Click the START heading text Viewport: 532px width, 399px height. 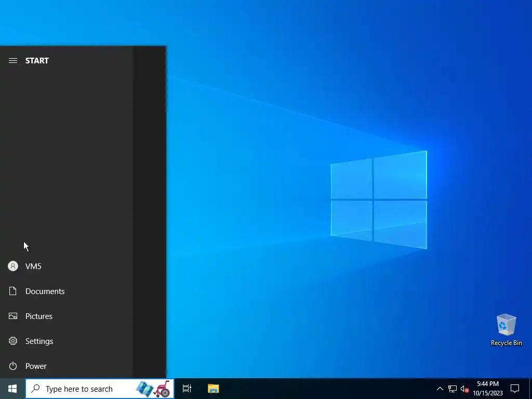[x=37, y=60]
